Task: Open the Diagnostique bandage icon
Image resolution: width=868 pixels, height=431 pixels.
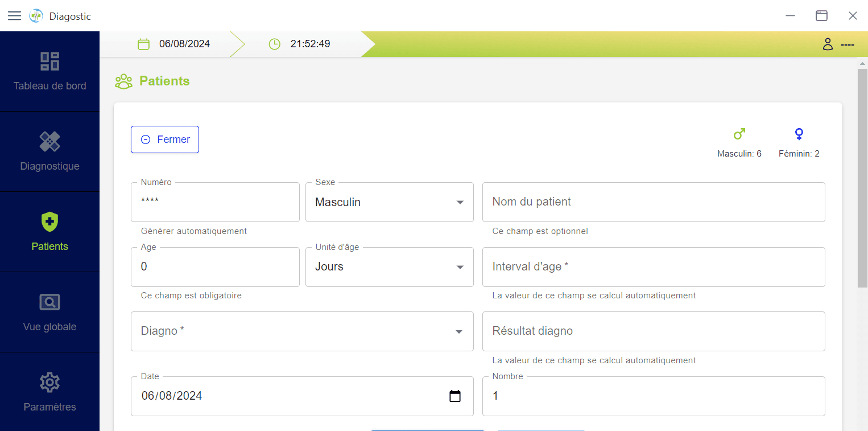Action: (49, 142)
